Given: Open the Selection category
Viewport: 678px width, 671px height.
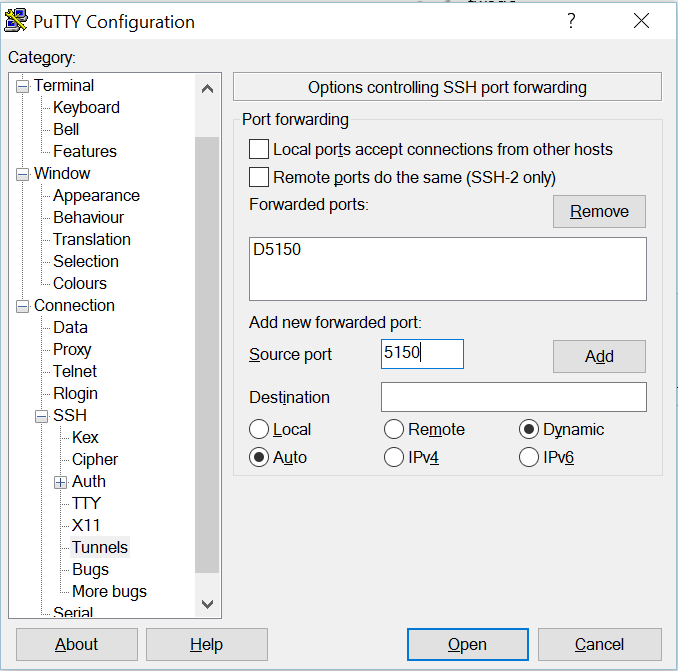Looking at the screenshot, I should tap(86, 261).
